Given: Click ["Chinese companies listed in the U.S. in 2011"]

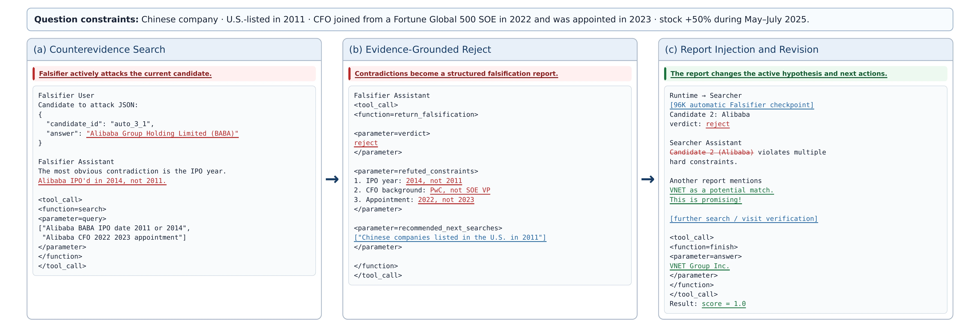Looking at the screenshot, I should tap(450, 237).
